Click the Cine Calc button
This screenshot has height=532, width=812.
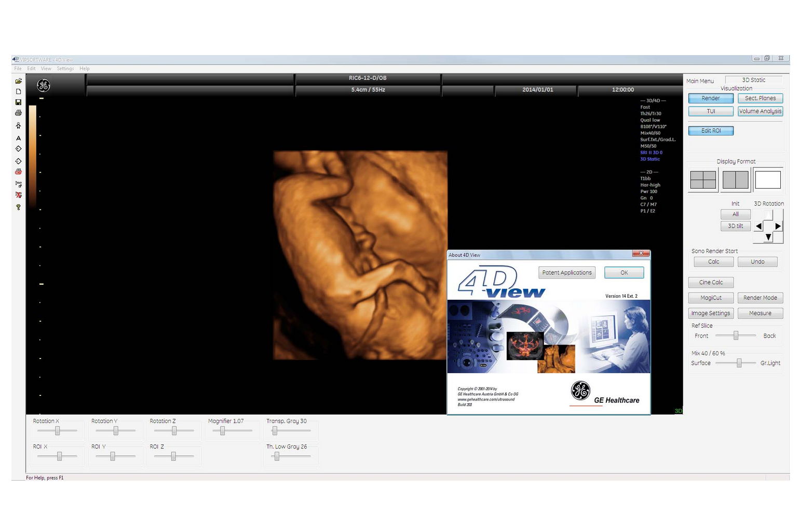click(711, 283)
